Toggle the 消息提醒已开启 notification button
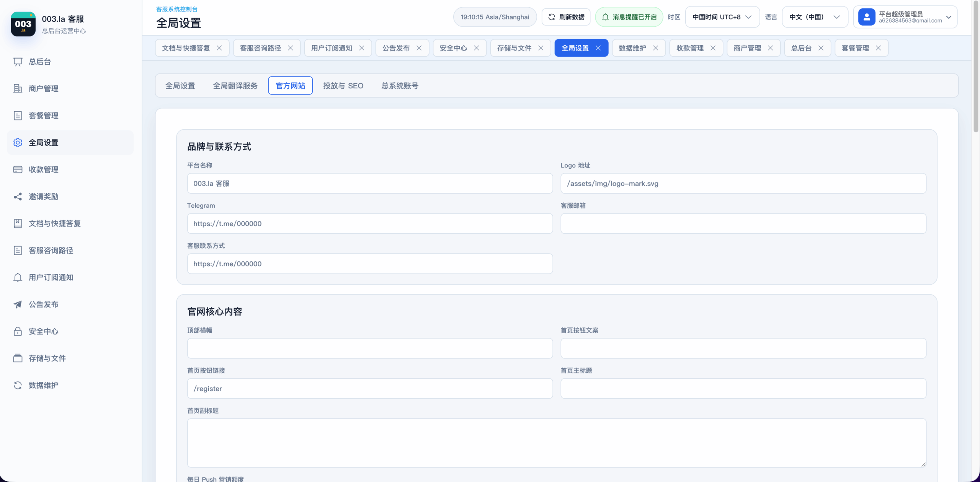Screen dimensions: 980x482 pos(629,17)
